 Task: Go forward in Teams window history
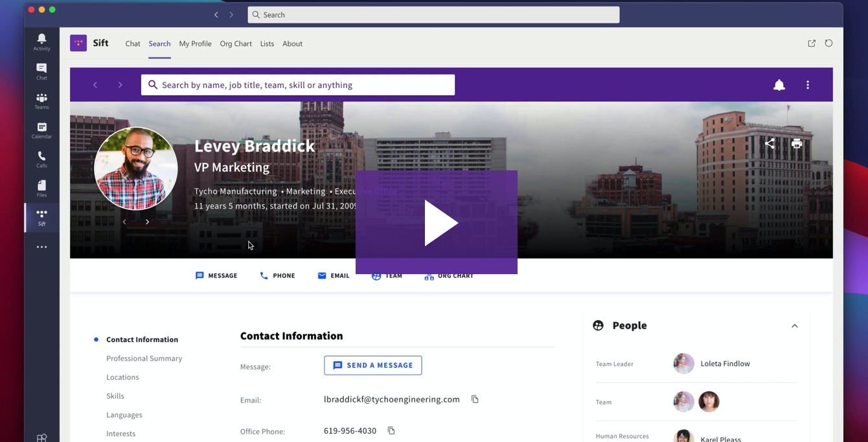click(x=231, y=15)
